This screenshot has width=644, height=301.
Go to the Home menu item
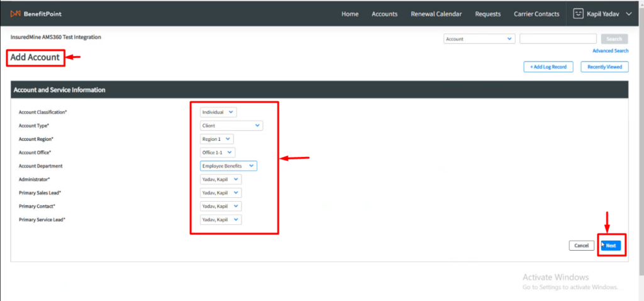350,14
